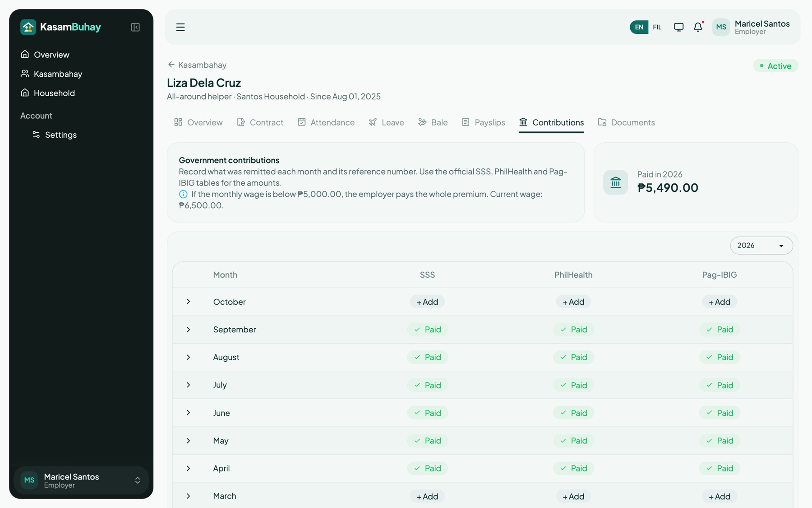Click the info icon about monthly wage
The width and height of the screenshot is (812, 508).
point(183,194)
